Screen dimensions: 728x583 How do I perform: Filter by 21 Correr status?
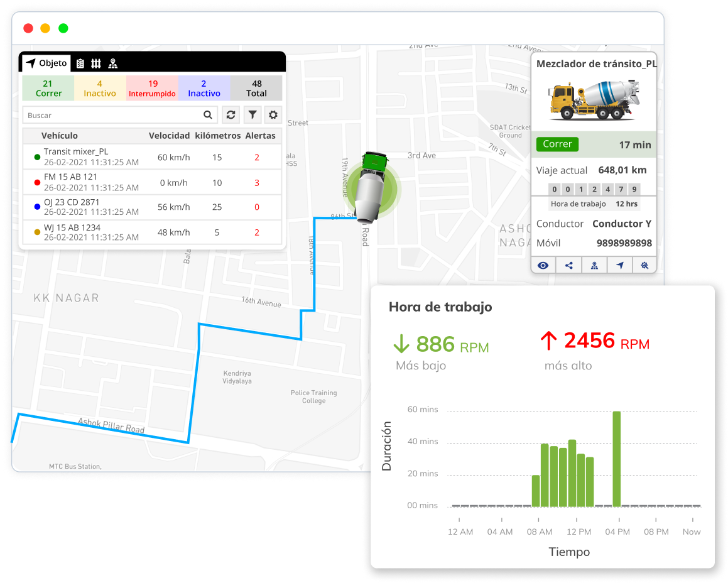point(48,88)
